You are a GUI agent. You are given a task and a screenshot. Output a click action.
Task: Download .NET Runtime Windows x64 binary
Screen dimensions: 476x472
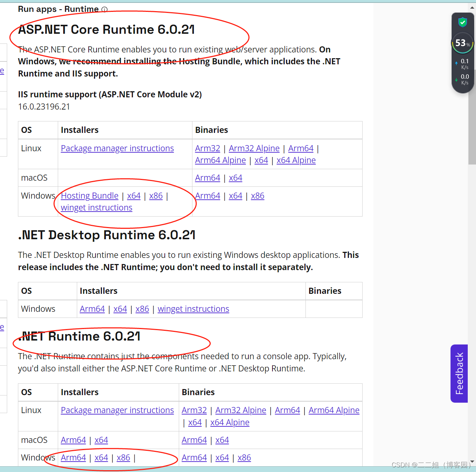coord(222,458)
